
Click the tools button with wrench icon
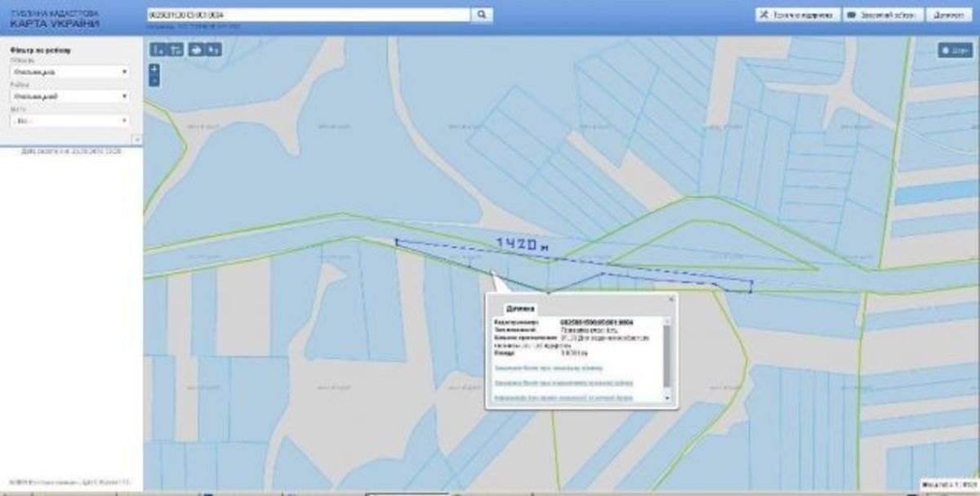[x=795, y=15]
